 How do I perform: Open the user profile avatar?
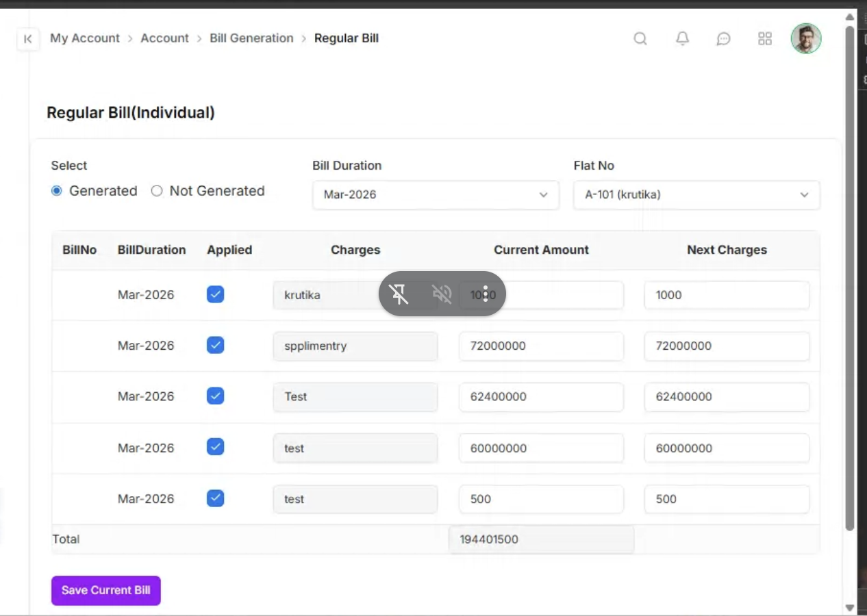pos(806,38)
